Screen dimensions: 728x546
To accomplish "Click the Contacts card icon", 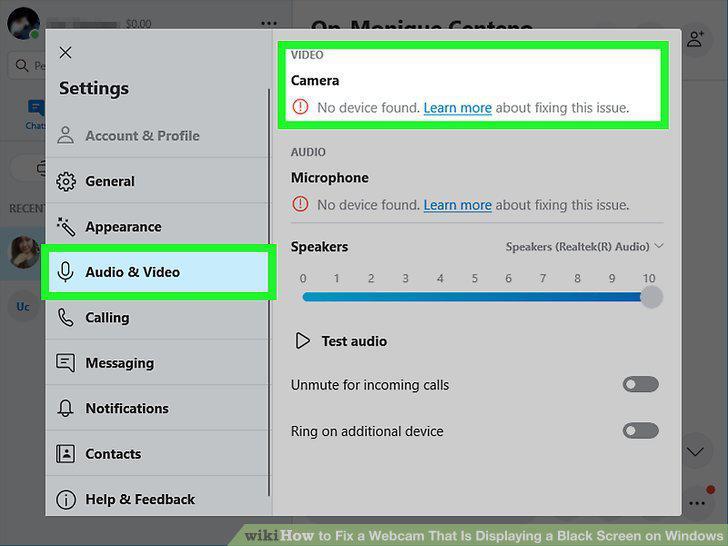I will [x=65, y=454].
